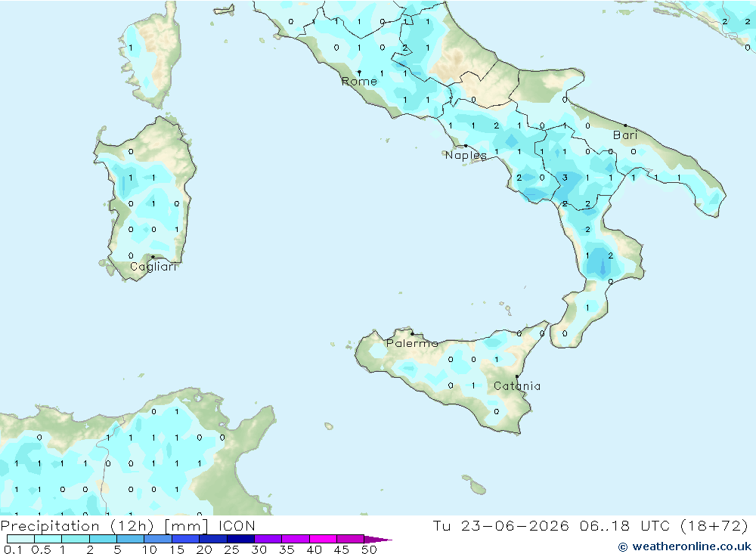756x554 pixels.
Task: Click the Cagliari city label
Action: coord(153,267)
